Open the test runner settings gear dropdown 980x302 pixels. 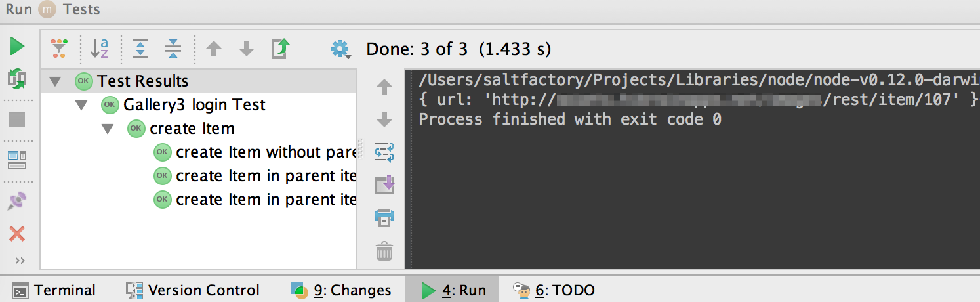(x=341, y=49)
